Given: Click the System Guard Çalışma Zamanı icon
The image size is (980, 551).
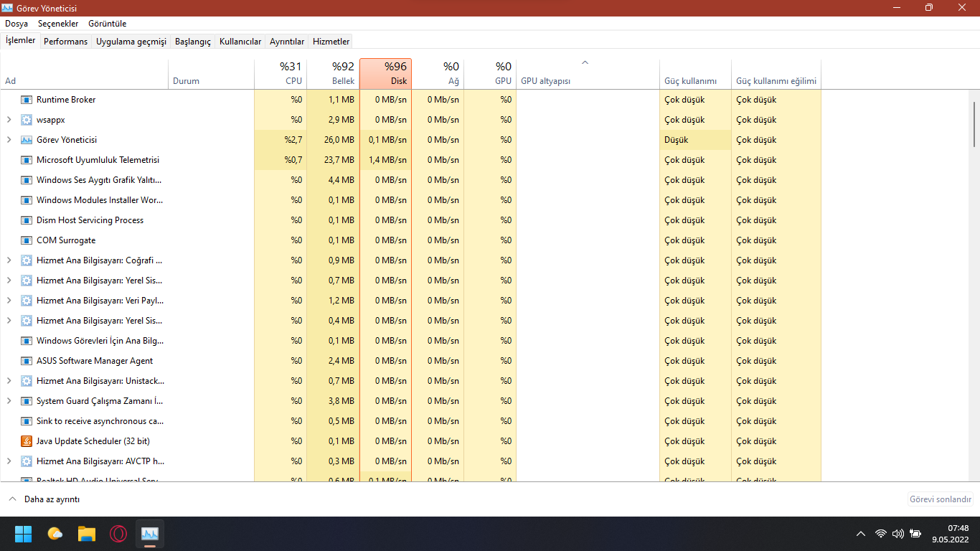Looking at the screenshot, I should (27, 401).
